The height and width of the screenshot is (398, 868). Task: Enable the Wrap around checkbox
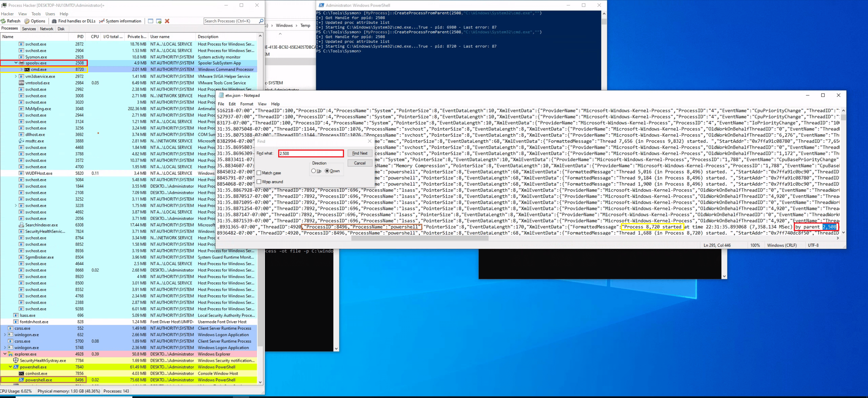pyautogui.click(x=259, y=182)
